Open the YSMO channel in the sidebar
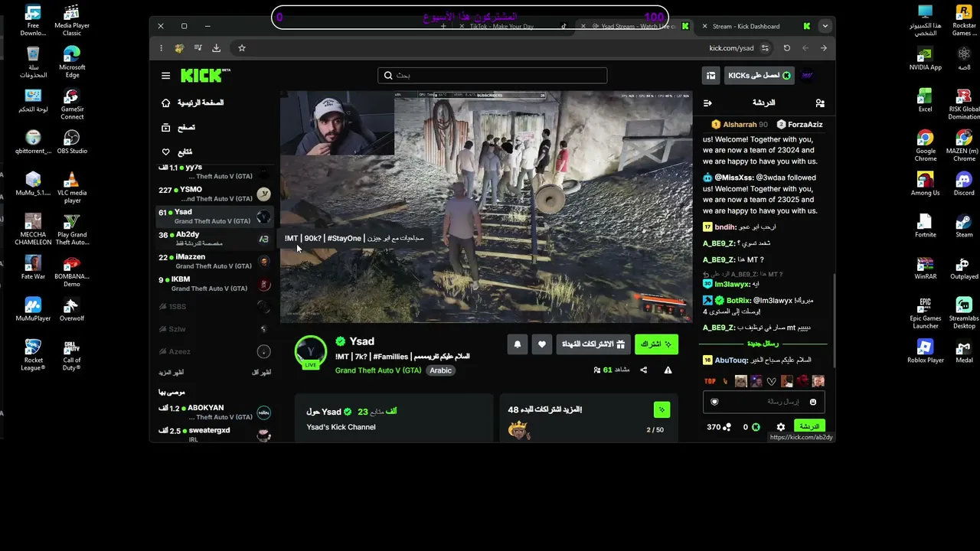 215,194
